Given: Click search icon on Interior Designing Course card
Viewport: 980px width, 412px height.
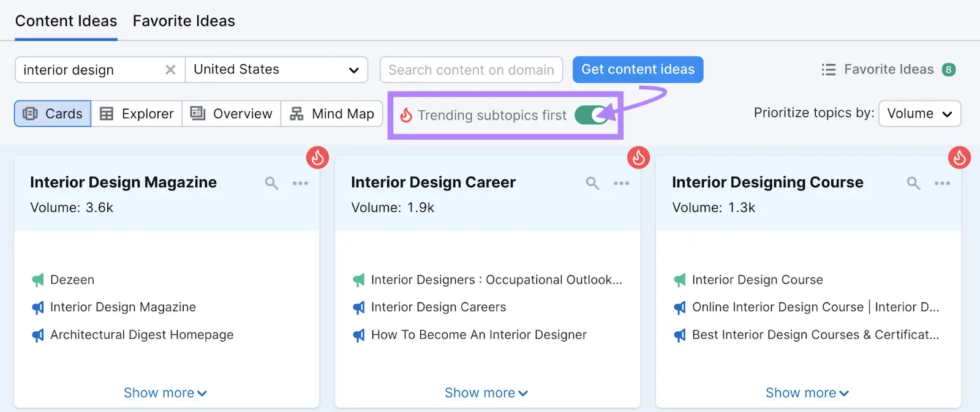Looking at the screenshot, I should click(x=913, y=183).
